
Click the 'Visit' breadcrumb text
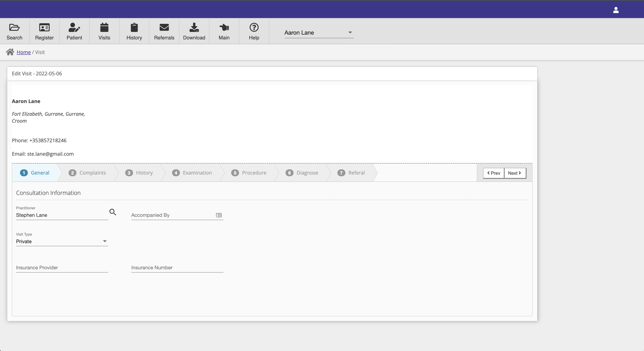click(40, 52)
